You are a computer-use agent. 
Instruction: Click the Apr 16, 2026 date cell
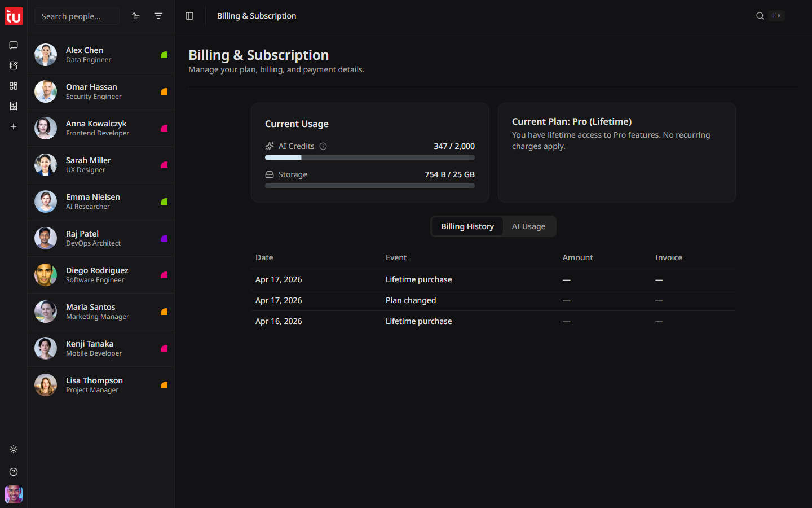[279, 321]
